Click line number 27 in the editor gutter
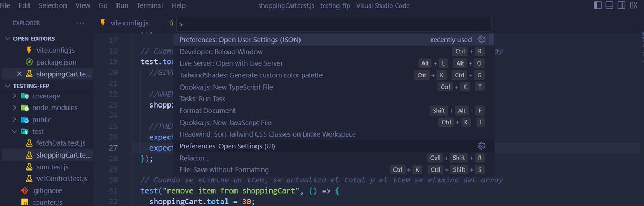The image size is (644, 206). [113, 147]
